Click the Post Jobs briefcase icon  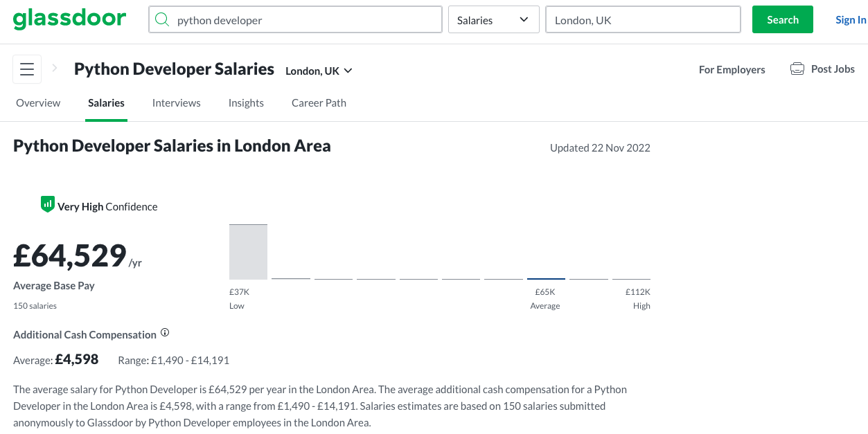tap(797, 69)
